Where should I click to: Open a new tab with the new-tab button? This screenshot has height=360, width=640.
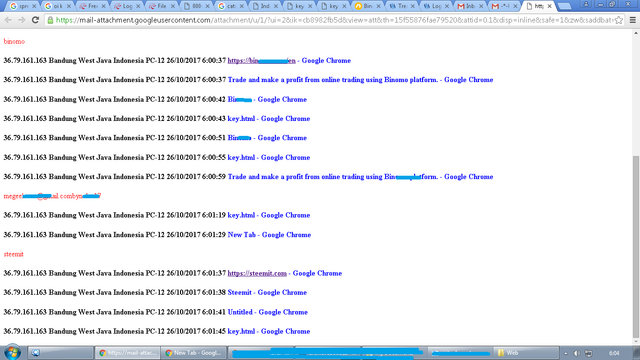point(564,6)
